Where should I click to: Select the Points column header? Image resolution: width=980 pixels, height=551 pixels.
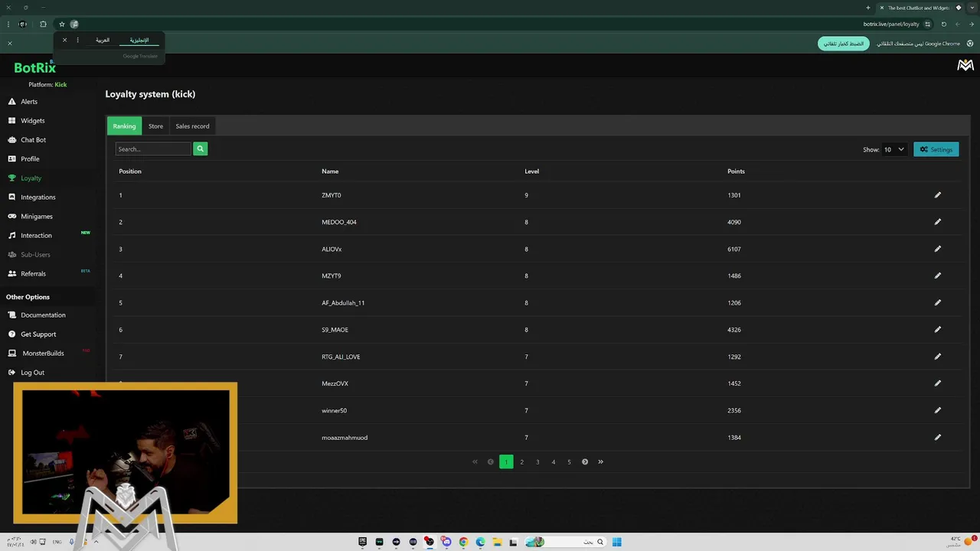pos(736,171)
